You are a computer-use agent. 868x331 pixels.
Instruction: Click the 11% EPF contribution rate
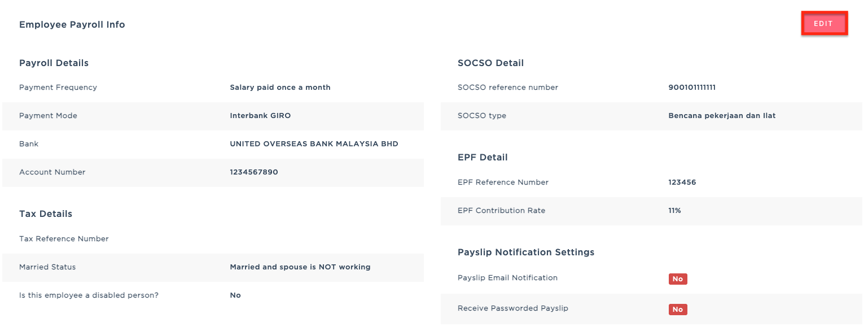tap(674, 211)
